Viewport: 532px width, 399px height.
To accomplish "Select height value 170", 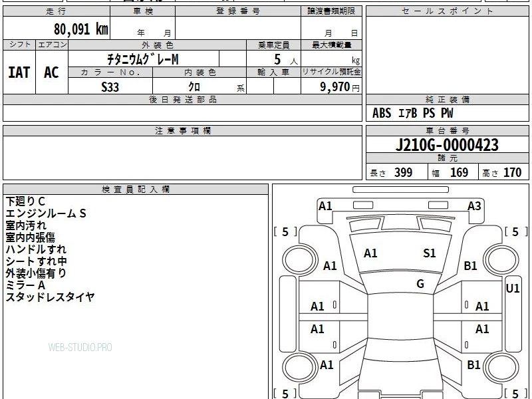I will coord(512,172).
